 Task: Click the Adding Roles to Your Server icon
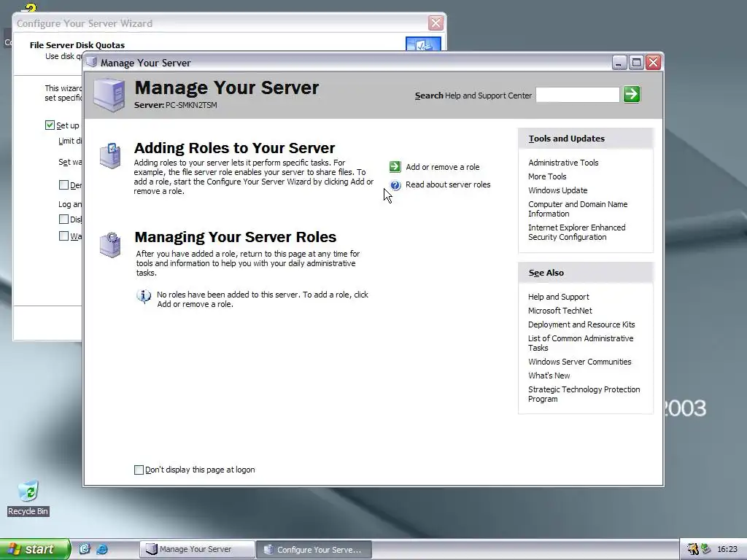tap(111, 155)
